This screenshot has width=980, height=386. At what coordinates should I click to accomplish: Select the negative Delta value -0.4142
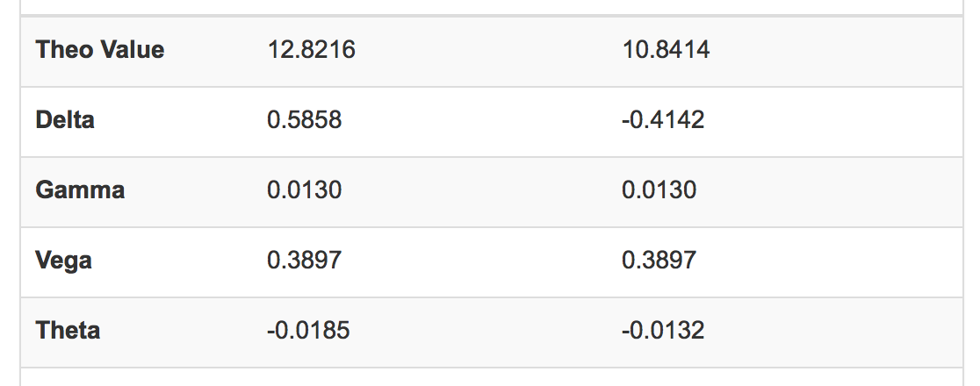(x=663, y=120)
